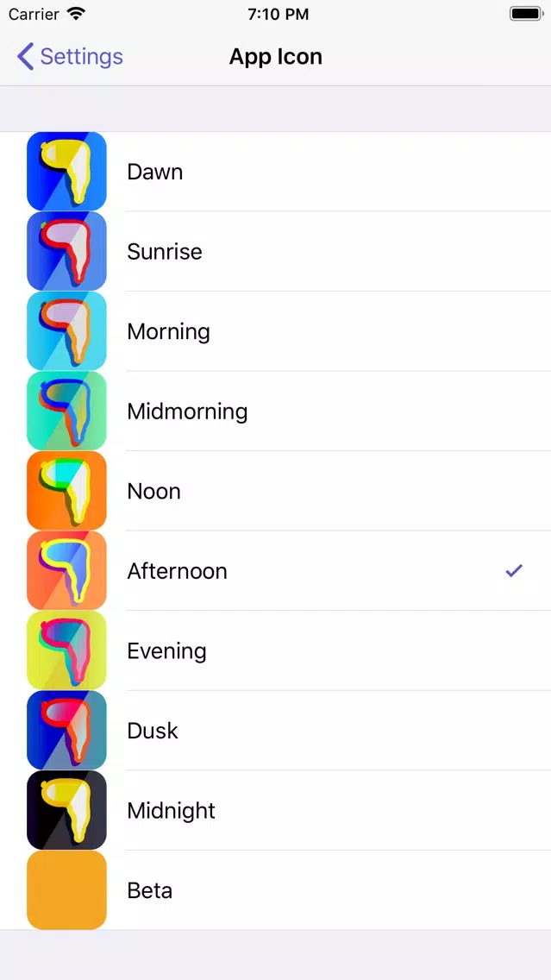Image resolution: width=551 pixels, height=980 pixels.
Task: Pick the Morning icon thumbnail
Action: tap(67, 331)
